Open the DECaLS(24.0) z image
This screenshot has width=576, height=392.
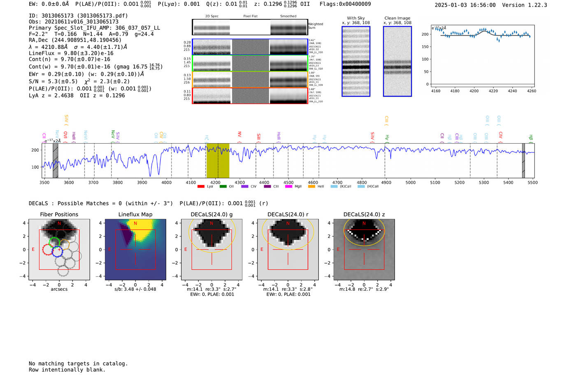pos(364,250)
